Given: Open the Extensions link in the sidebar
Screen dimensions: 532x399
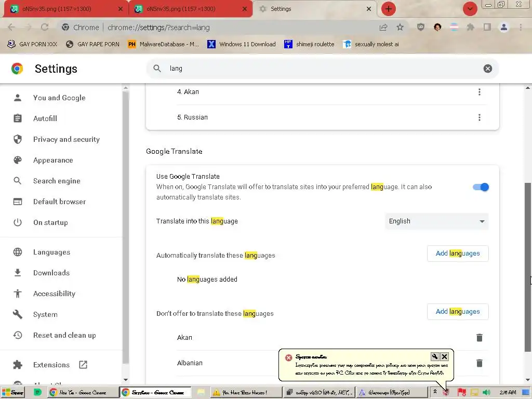Looking at the screenshot, I should click(51, 365).
